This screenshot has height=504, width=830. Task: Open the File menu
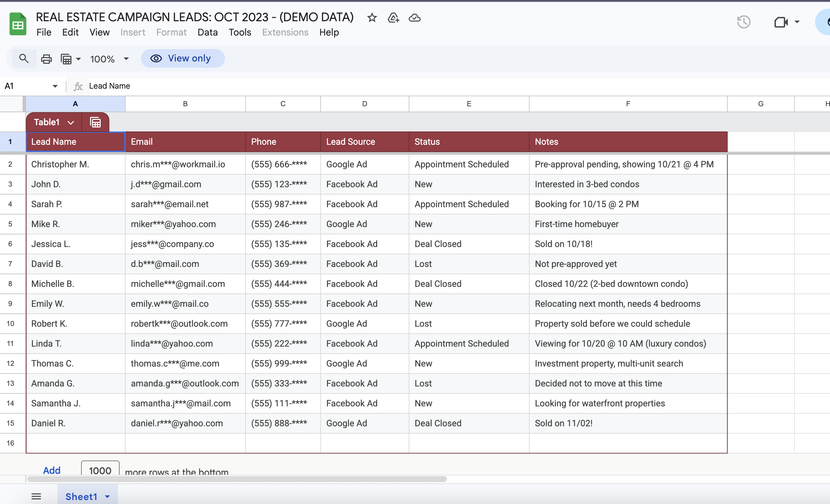(x=44, y=32)
